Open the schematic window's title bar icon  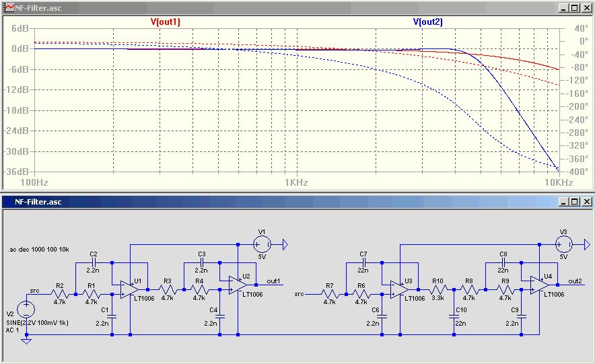pos(7,201)
